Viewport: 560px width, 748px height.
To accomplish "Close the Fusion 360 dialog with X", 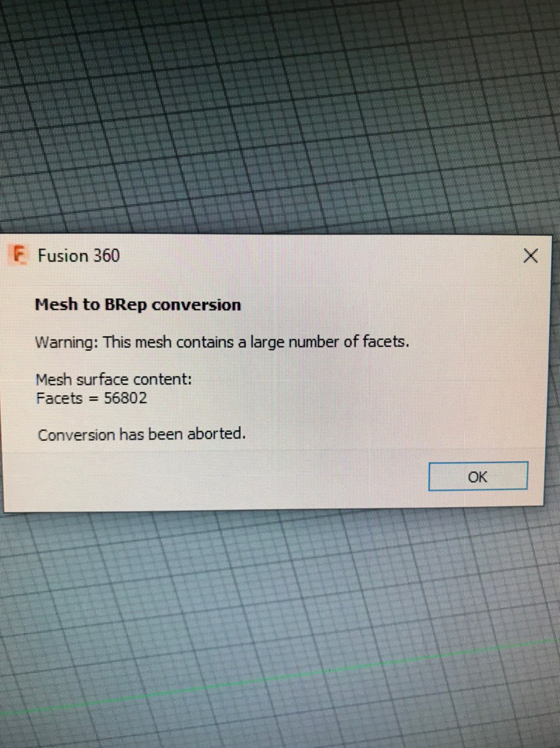I will (x=530, y=256).
